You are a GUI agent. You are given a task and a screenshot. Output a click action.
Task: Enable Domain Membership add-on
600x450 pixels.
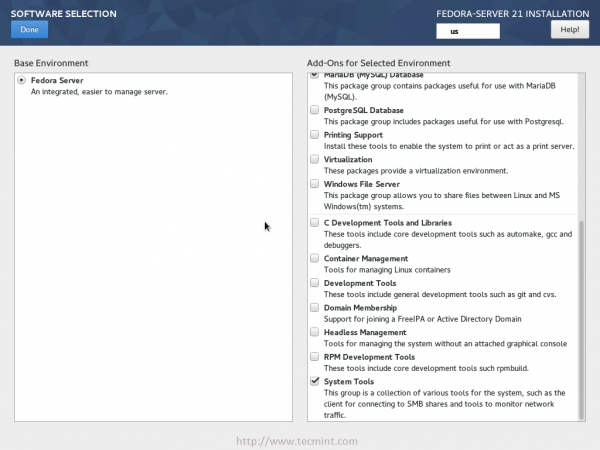[x=315, y=308]
